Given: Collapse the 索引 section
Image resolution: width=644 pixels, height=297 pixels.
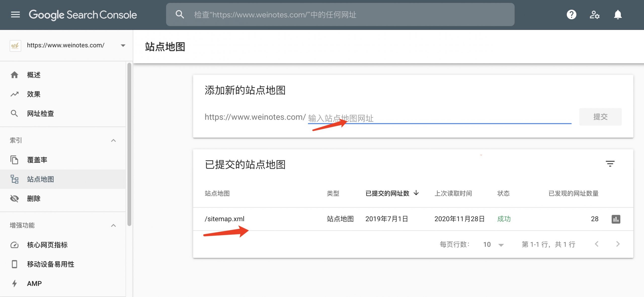Looking at the screenshot, I should 113,140.
